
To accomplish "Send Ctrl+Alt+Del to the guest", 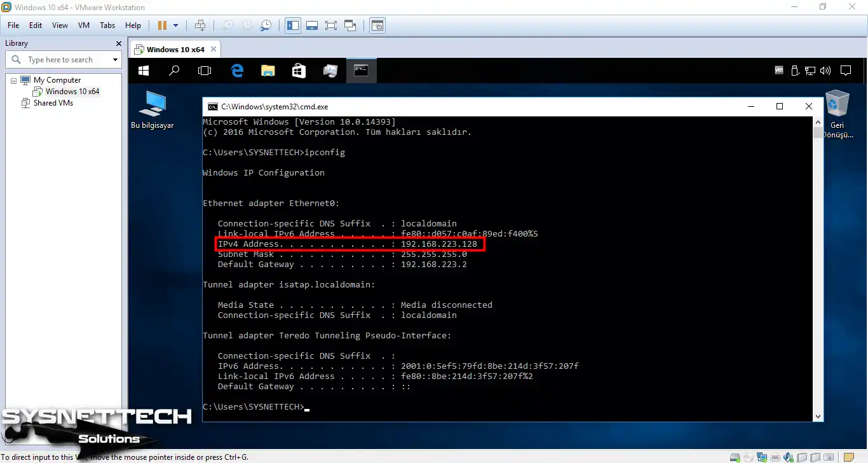I will (x=200, y=25).
